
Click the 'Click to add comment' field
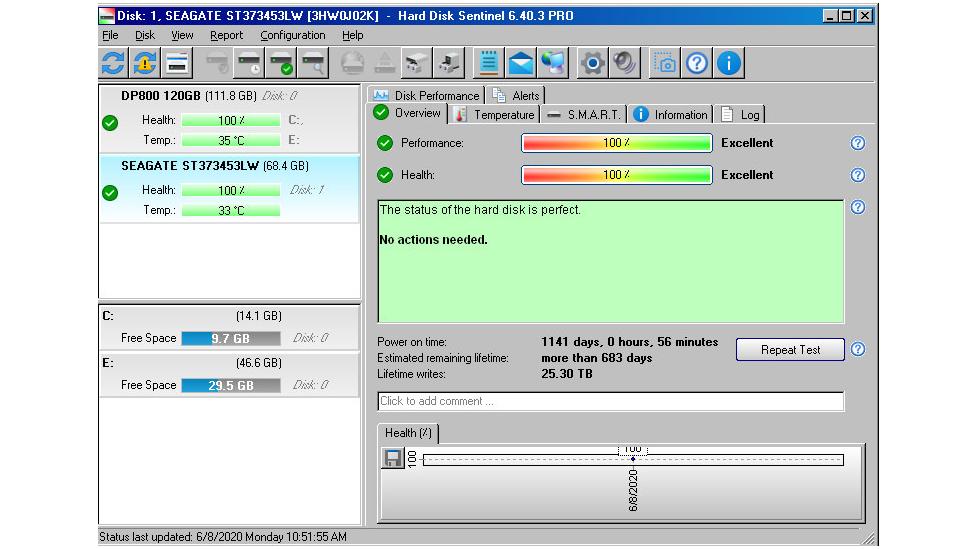coord(611,401)
